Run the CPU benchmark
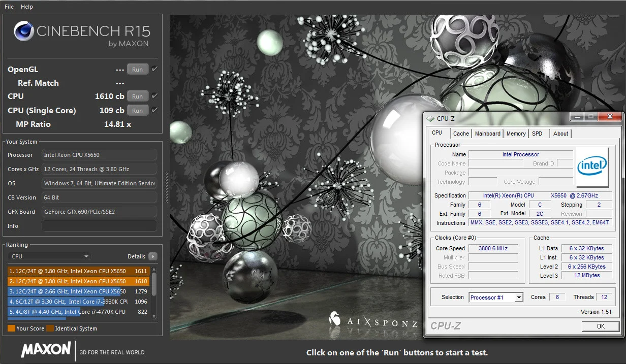 (x=137, y=96)
